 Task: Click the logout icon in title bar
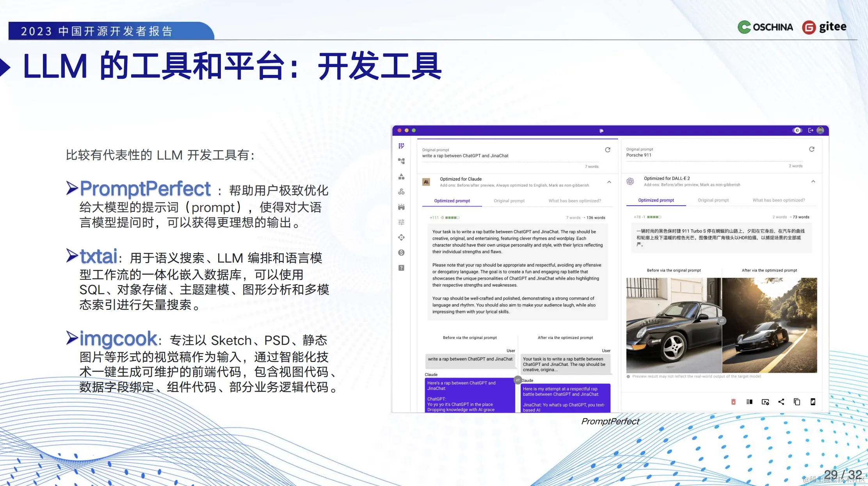point(811,130)
